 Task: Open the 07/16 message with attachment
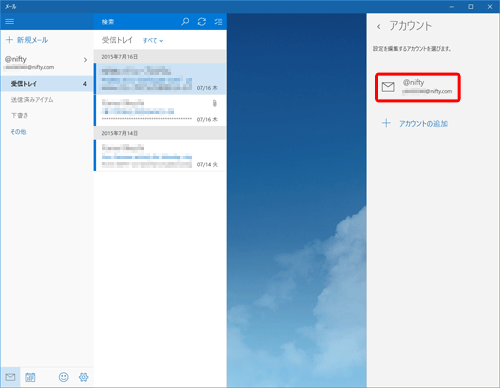[160, 110]
